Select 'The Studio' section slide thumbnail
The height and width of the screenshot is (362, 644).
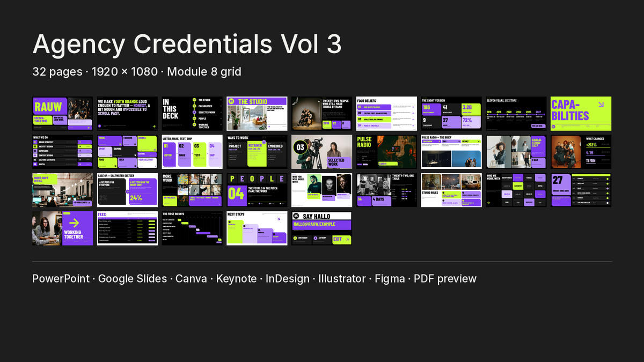257,114
